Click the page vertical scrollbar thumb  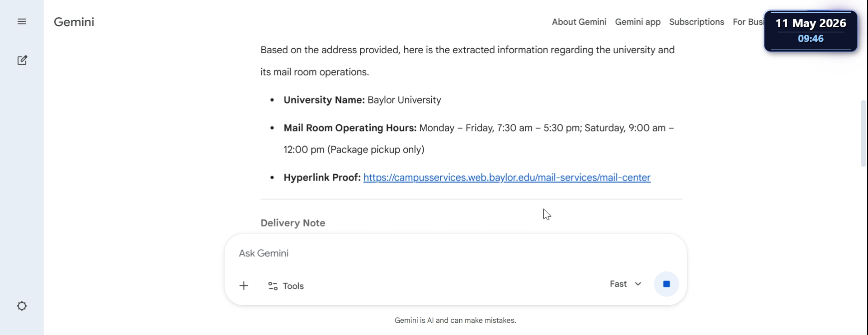point(863,133)
